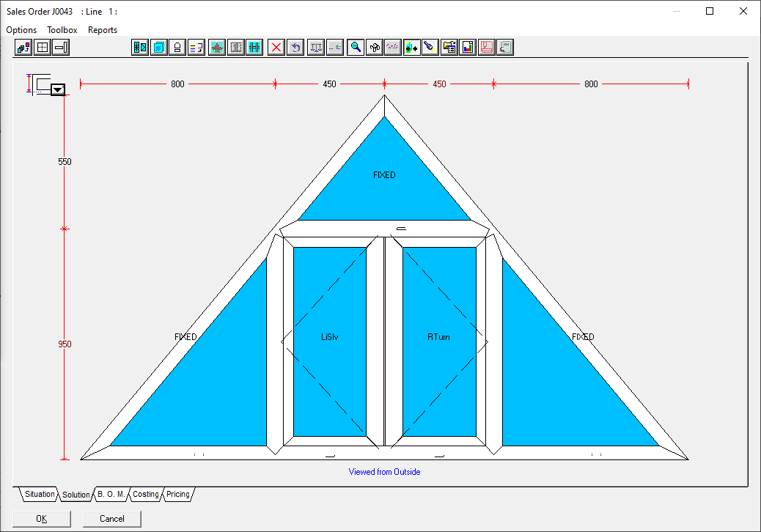Switch to the Costing tab
761x532 pixels.
(145, 495)
